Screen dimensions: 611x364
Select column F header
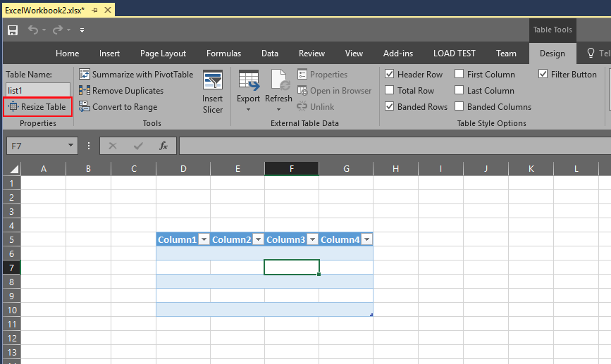click(292, 169)
